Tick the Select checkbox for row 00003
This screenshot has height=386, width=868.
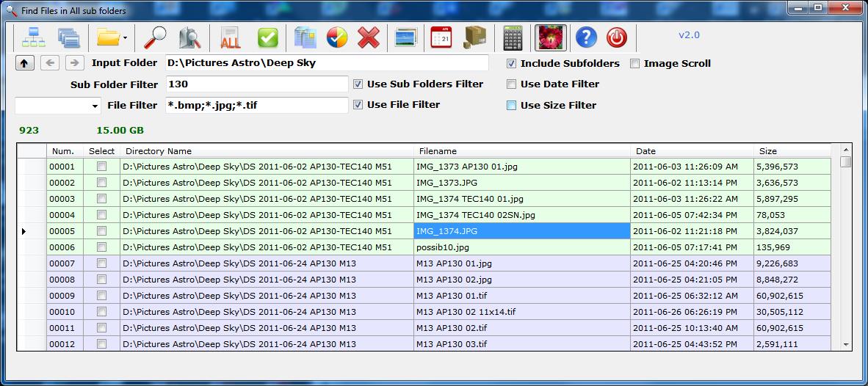[101, 199]
